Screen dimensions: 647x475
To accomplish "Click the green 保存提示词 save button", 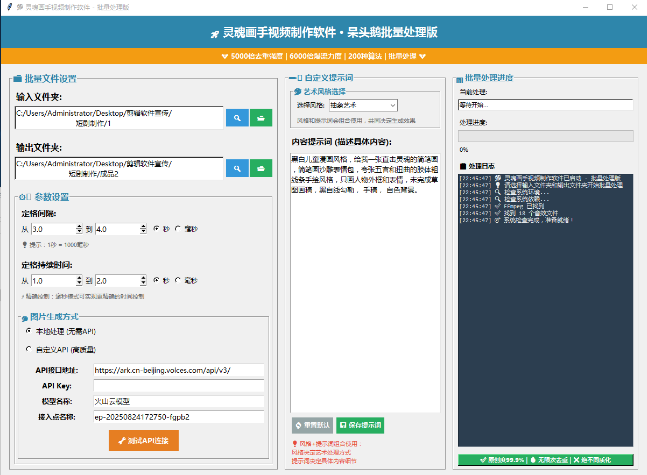I will (x=362, y=425).
